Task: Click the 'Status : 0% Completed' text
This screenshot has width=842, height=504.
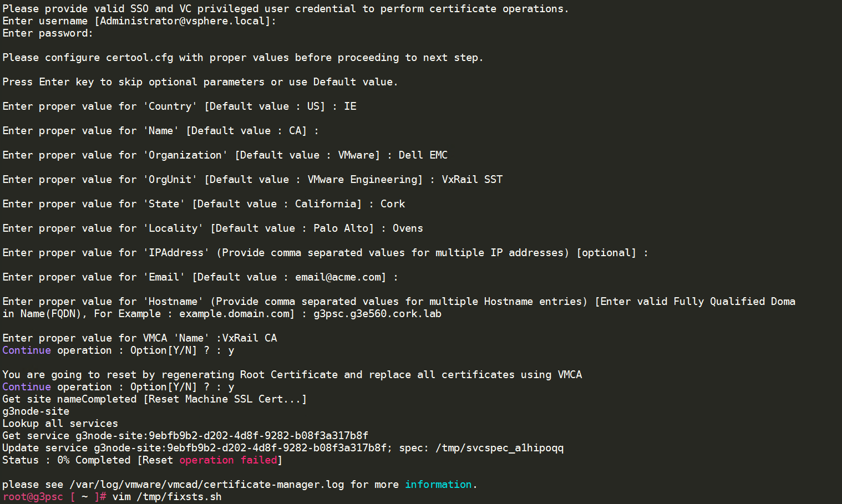Action: [67, 460]
